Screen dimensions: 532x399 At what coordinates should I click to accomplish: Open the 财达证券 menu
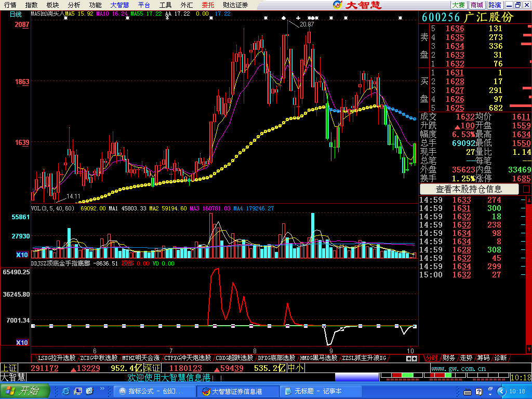[x=235, y=5]
